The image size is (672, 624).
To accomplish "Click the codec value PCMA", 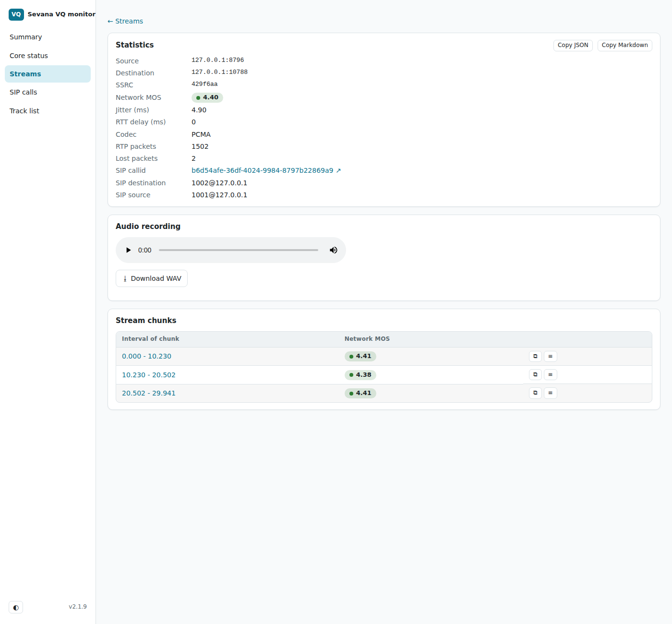I will pyautogui.click(x=201, y=134).
